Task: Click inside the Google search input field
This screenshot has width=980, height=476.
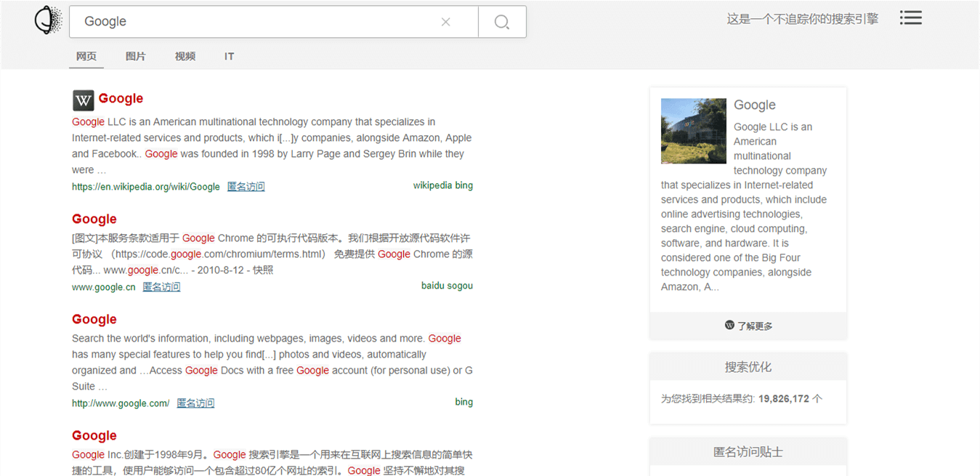Action: coord(254,22)
